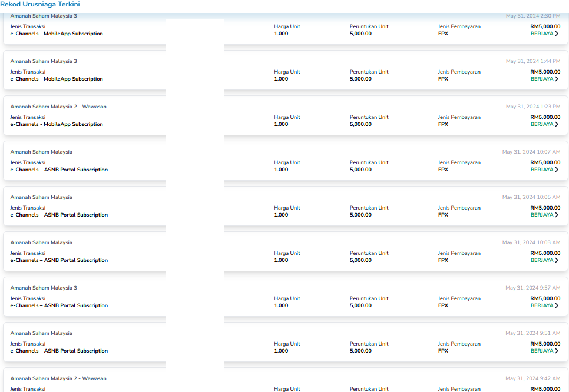This screenshot has height=392, width=569.
Task: Click BERJAYA status on the 9:51 AM transaction
Action: (x=542, y=351)
